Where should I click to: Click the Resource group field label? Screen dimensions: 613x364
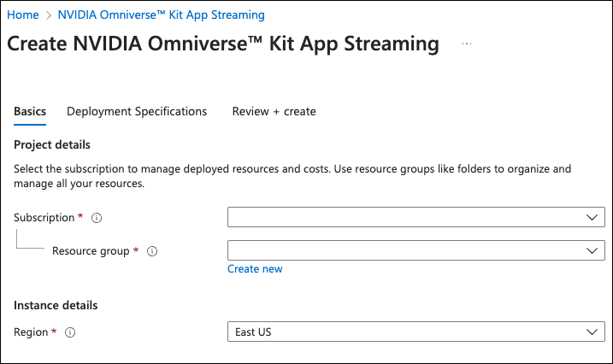91,251
